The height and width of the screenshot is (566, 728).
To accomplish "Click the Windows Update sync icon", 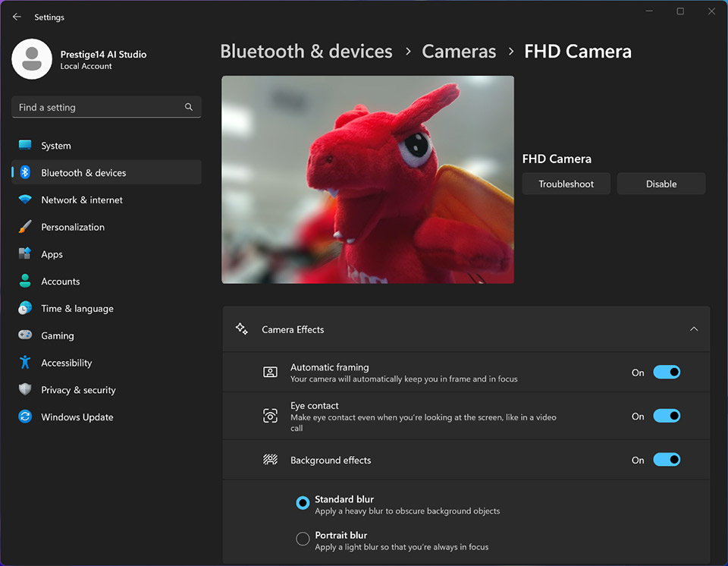I will pyautogui.click(x=25, y=417).
